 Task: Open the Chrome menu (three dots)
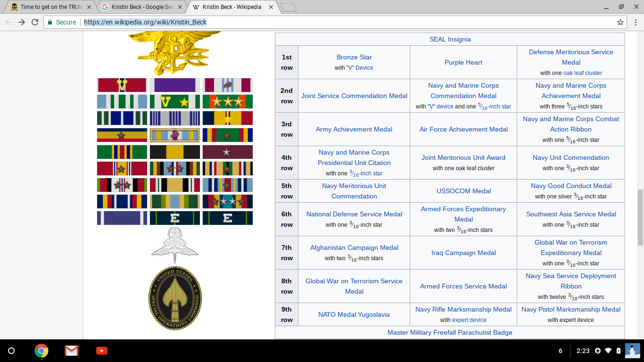(635, 22)
